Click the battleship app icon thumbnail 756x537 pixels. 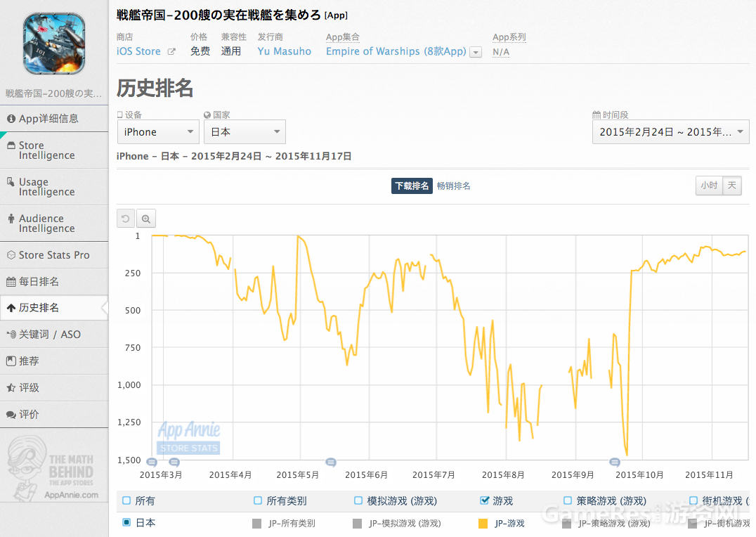54,44
